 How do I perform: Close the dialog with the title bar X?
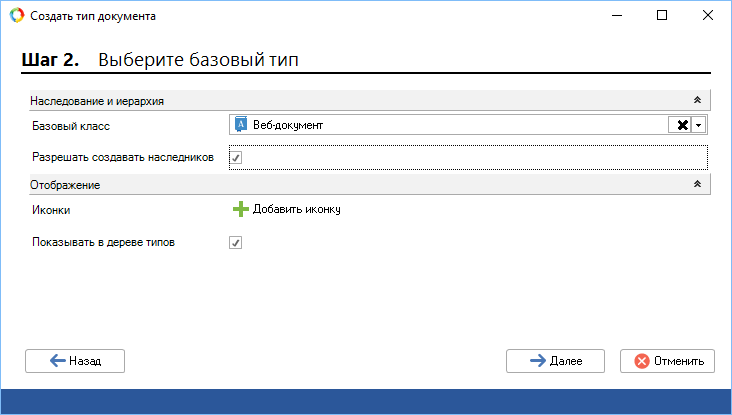pos(708,16)
